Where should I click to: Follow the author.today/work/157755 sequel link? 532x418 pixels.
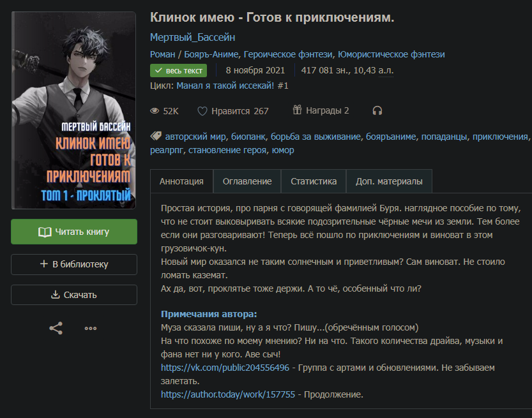pyautogui.click(x=228, y=394)
